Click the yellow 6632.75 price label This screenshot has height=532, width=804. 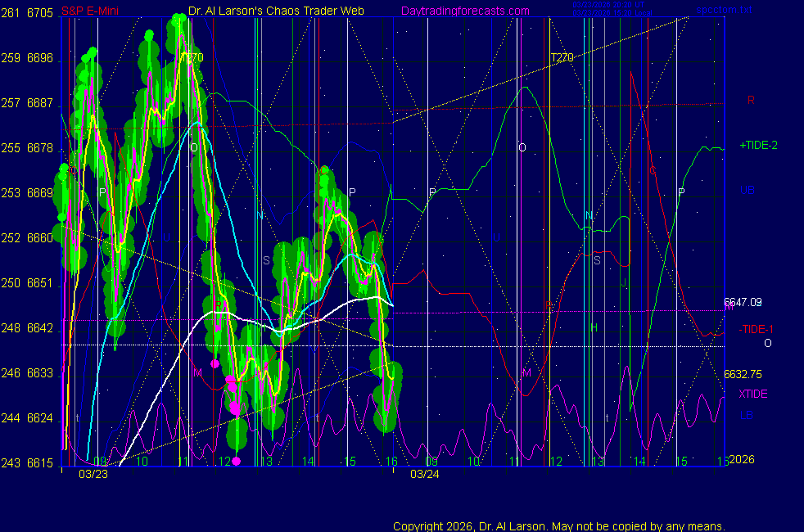click(743, 374)
